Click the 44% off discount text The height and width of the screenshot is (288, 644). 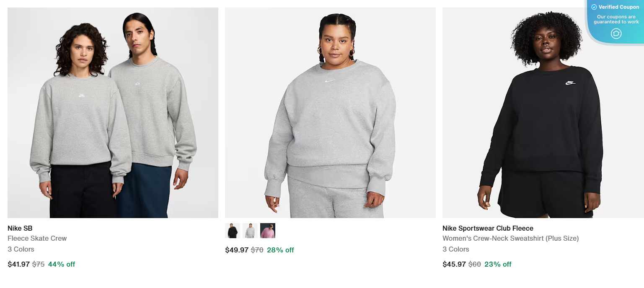click(61, 264)
